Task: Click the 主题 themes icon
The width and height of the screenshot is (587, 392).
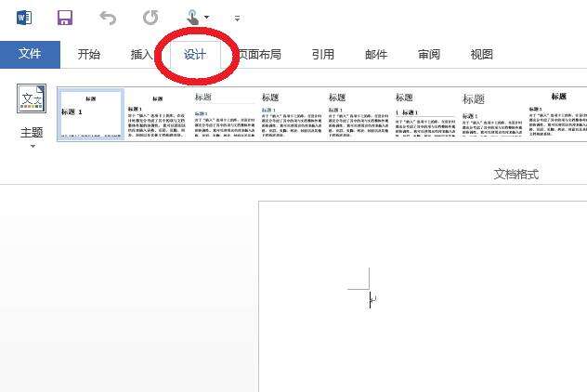Action: [x=32, y=98]
